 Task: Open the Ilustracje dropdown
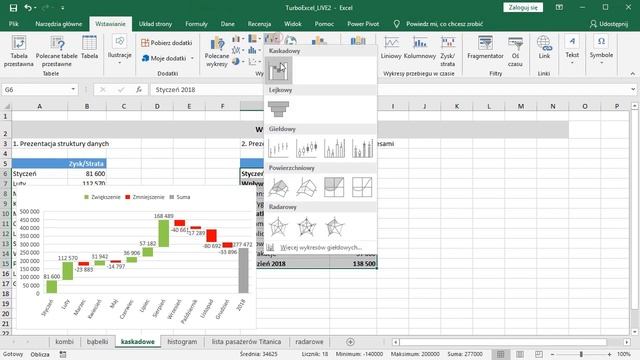(x=120, y=50)
